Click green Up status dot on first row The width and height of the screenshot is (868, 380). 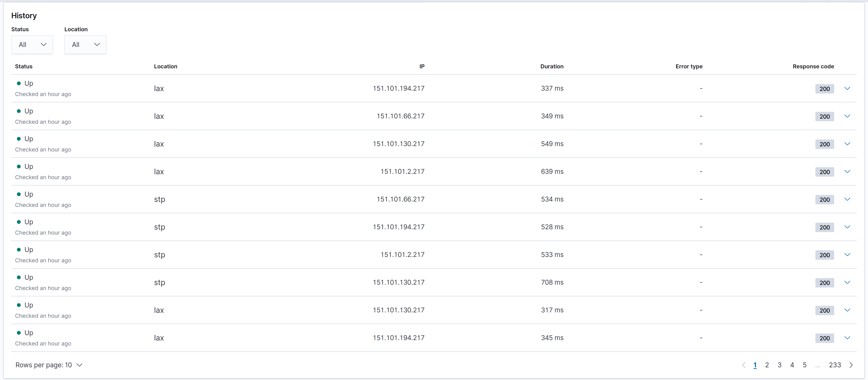pos(19,83)
